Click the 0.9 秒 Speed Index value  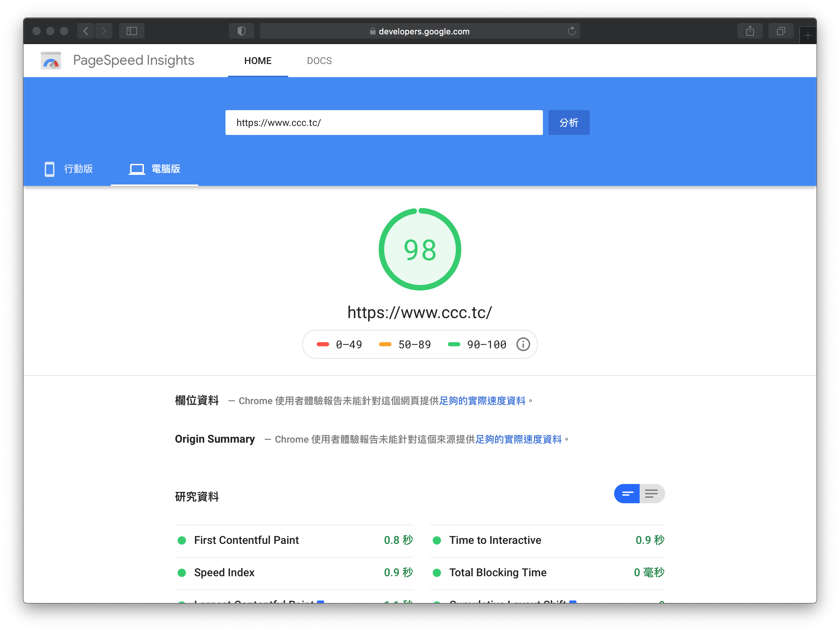tap(398, 572)
